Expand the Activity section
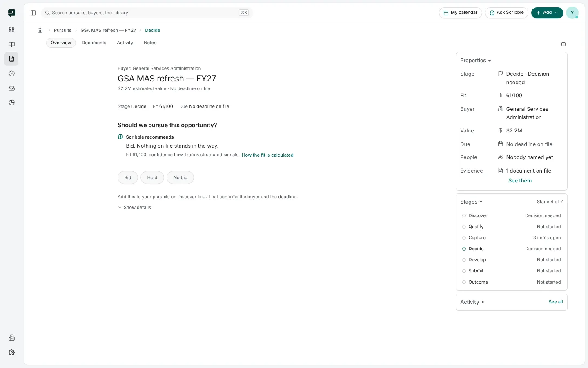Image resolution: width=588 pixels, height=368 pixels. [472, 302]
